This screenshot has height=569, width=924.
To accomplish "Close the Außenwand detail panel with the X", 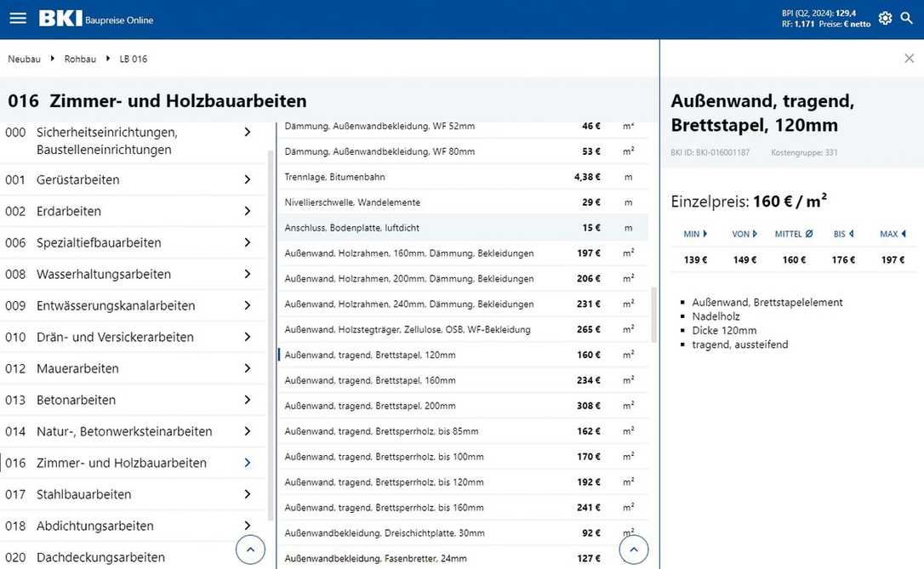I will 910,59.
